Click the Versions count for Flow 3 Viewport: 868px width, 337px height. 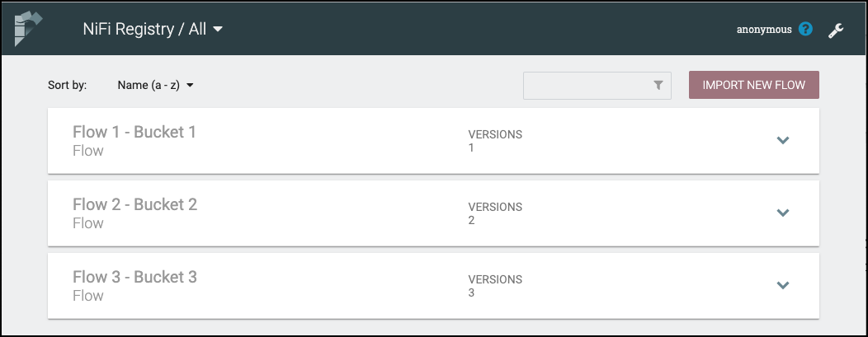pyautogui.click(x=472, y=293)
